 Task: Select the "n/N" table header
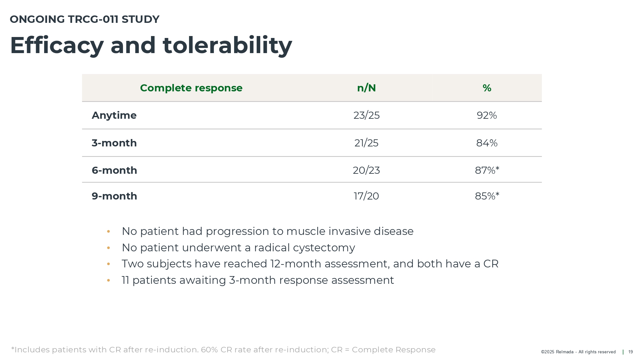366,88
